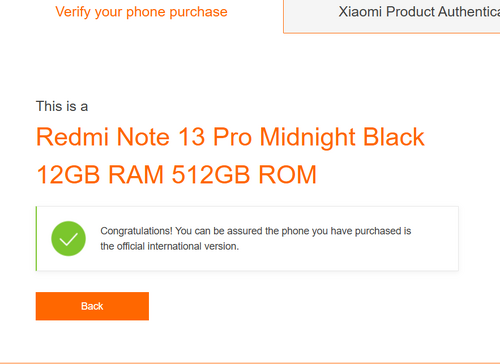This screenshot has height=364, width=500.
Task: Click the word "ROM" in the spec line
Action: 287,174
